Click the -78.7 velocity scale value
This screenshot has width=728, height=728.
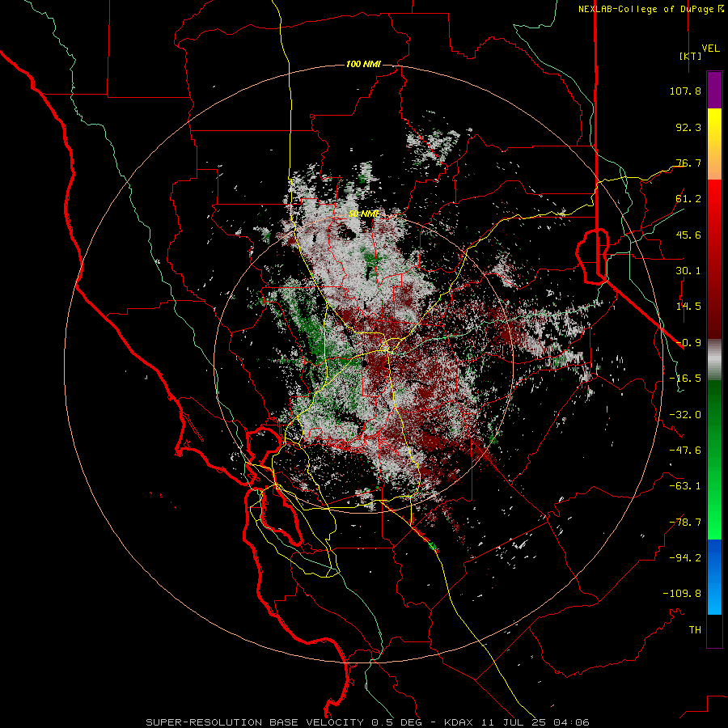[x=685, y=523]
